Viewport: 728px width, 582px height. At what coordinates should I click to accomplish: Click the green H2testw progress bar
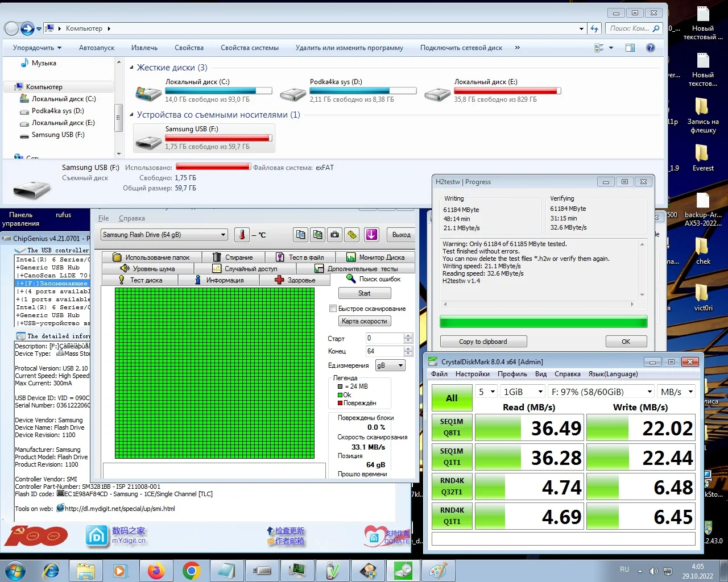543,322
